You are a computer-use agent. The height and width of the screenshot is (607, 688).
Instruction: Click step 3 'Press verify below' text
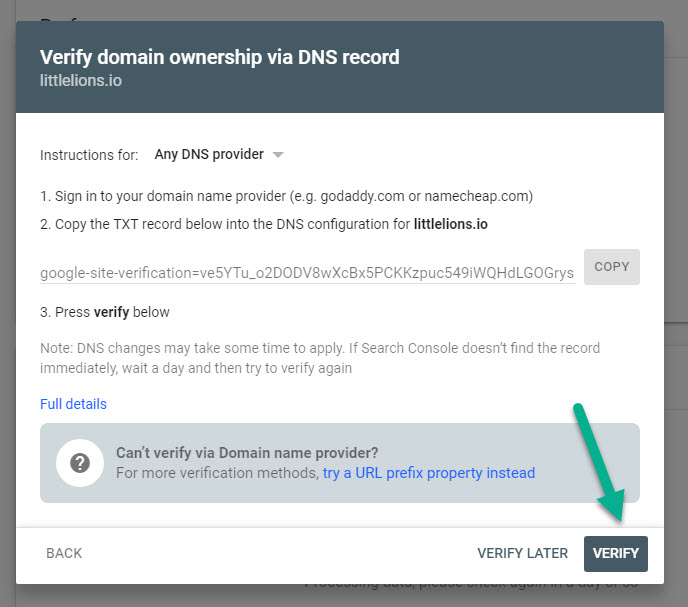105,312
